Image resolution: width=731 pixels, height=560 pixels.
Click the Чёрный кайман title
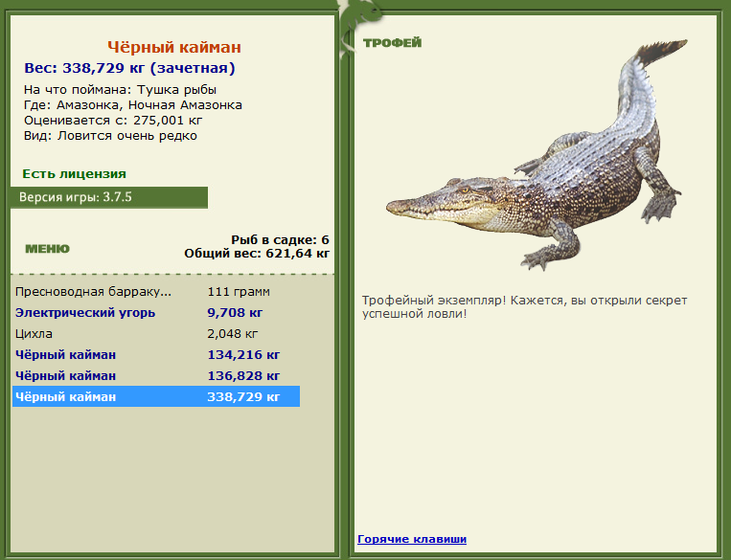click(174, 47)
